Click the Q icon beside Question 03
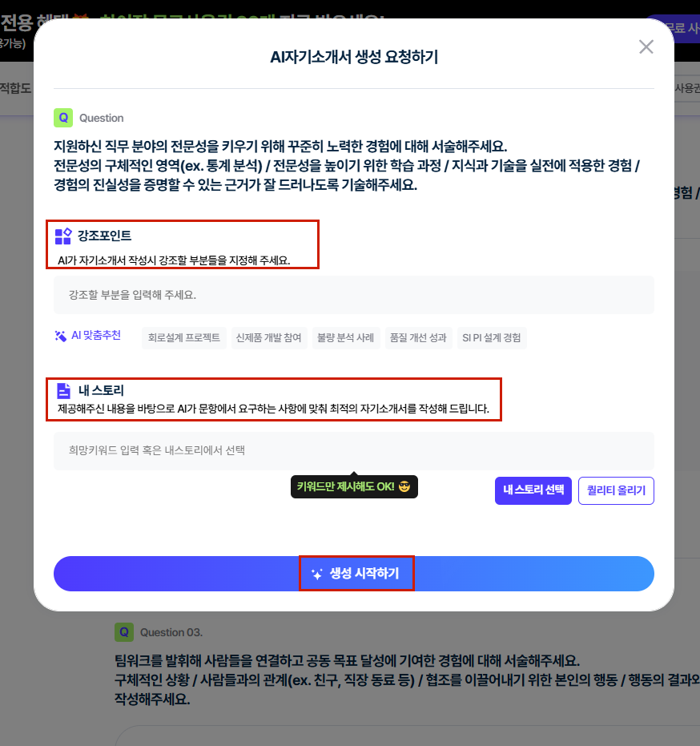 pos(124,632)
